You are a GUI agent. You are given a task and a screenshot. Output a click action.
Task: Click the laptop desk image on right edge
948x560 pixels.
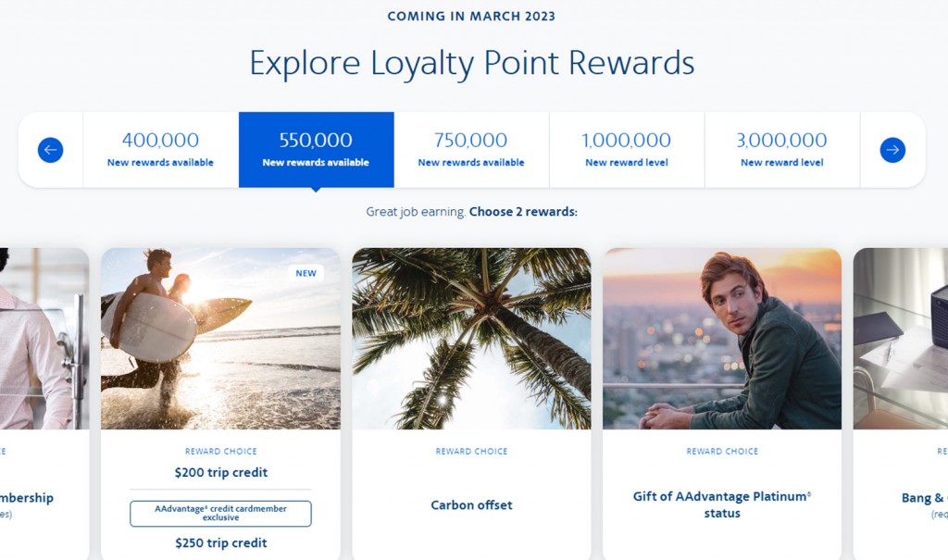point(901,339)
